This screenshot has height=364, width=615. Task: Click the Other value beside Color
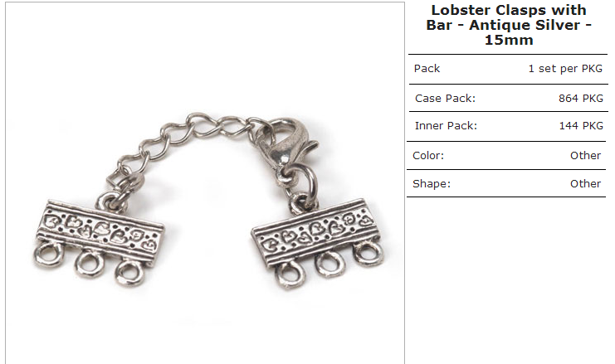[585, 156]
